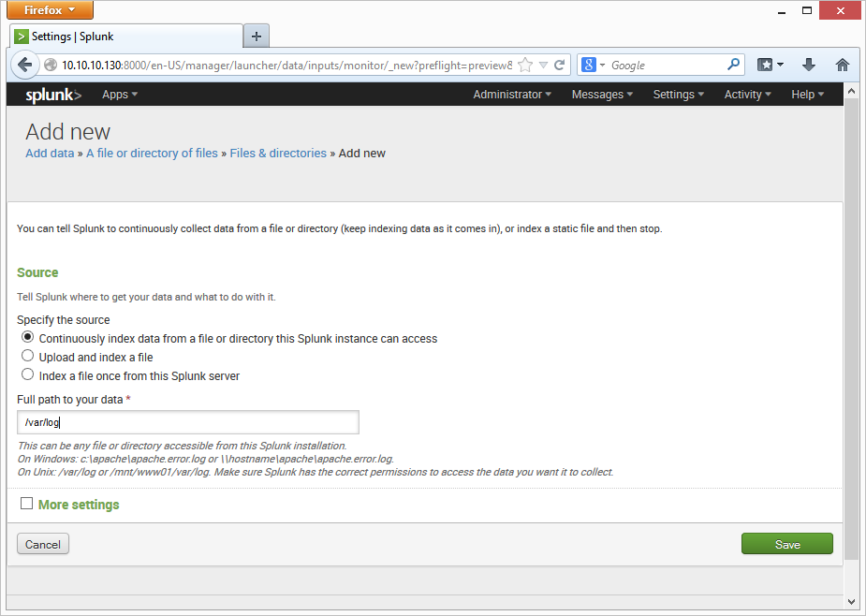This screenshot has height=616, width=866.
Task: Go to the Firefox home page icon
Action: (x=843, y=65)
